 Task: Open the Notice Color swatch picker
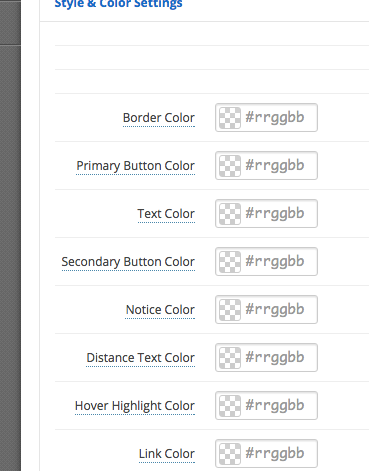click(x=230, y=310)
